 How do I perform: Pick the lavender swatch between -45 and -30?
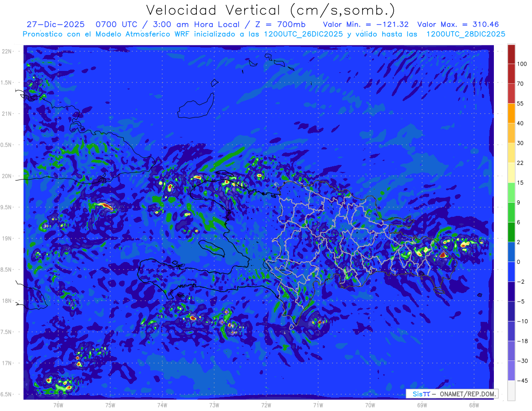click(x=511, y=370)
